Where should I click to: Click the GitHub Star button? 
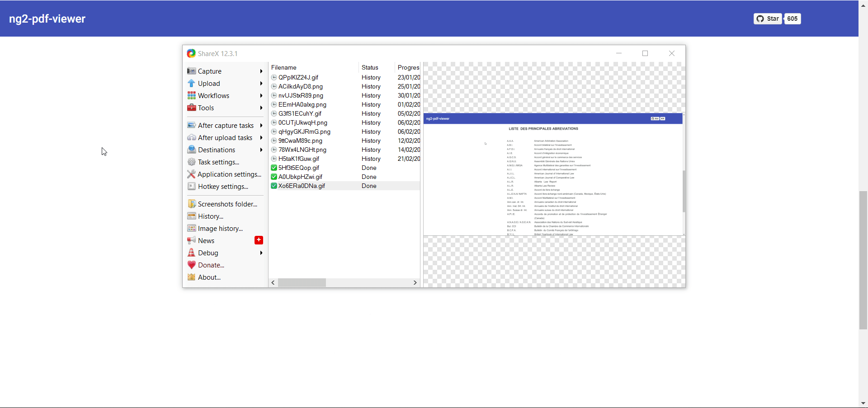point(768,19)
